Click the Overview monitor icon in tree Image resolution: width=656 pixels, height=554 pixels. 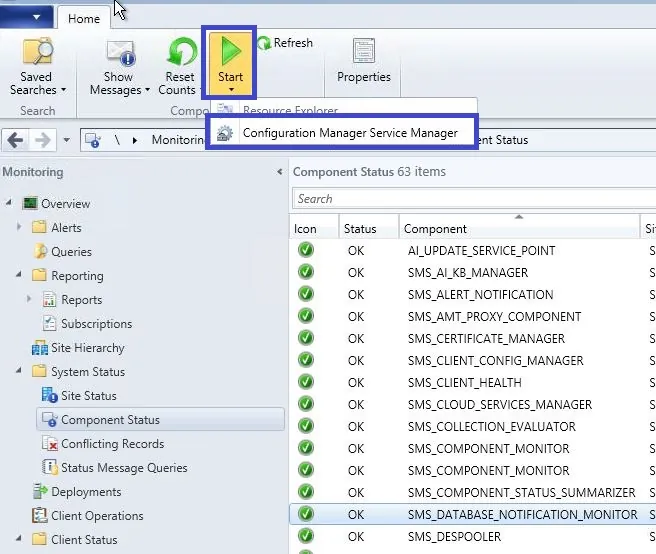point(30,203)
